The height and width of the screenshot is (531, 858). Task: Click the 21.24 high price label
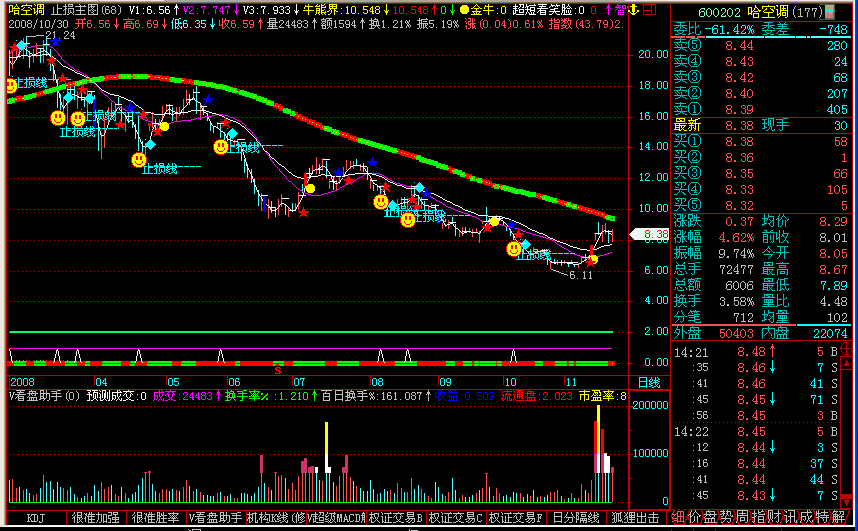tap(60, 36)
